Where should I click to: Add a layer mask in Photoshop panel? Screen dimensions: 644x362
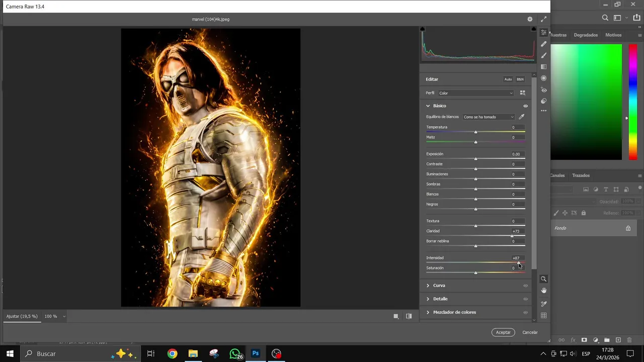[x=584, y=340]
